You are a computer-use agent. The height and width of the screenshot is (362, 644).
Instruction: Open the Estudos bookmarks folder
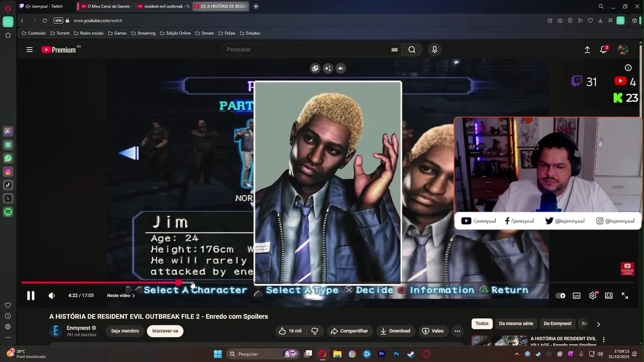[x=250, y=33]
